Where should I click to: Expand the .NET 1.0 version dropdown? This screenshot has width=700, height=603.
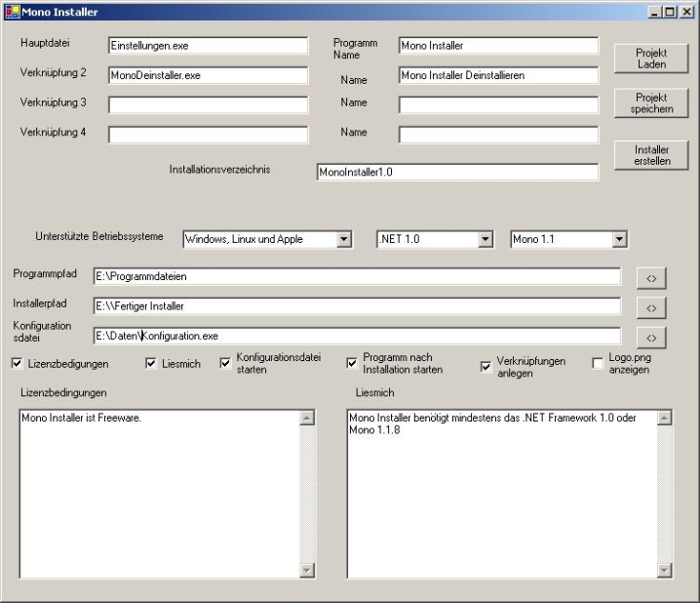(x=486, y=239)
